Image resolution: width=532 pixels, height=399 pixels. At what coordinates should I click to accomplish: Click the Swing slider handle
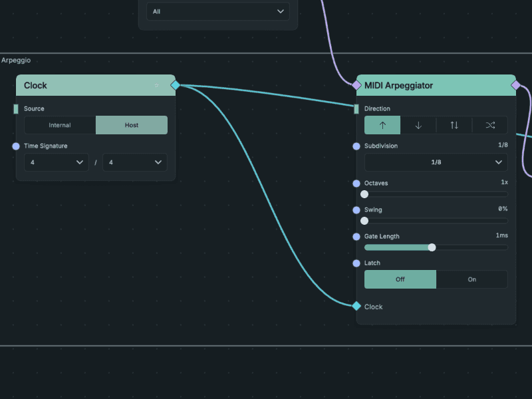[x=364, y=221]
